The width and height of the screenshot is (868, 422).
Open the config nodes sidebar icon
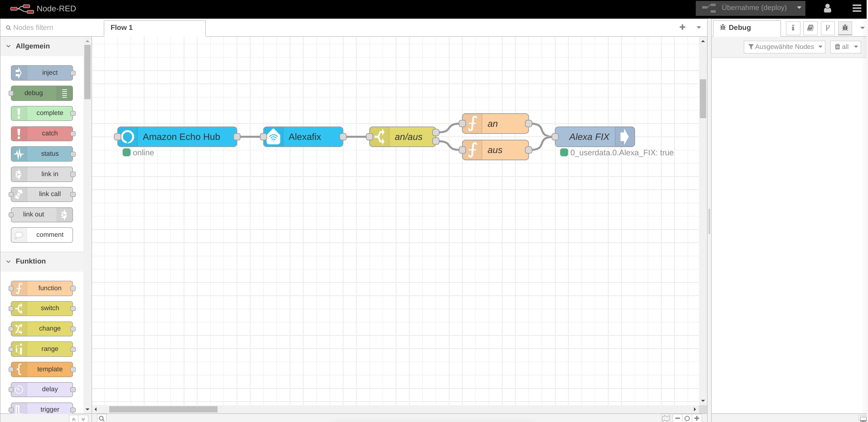coord(828,28)
